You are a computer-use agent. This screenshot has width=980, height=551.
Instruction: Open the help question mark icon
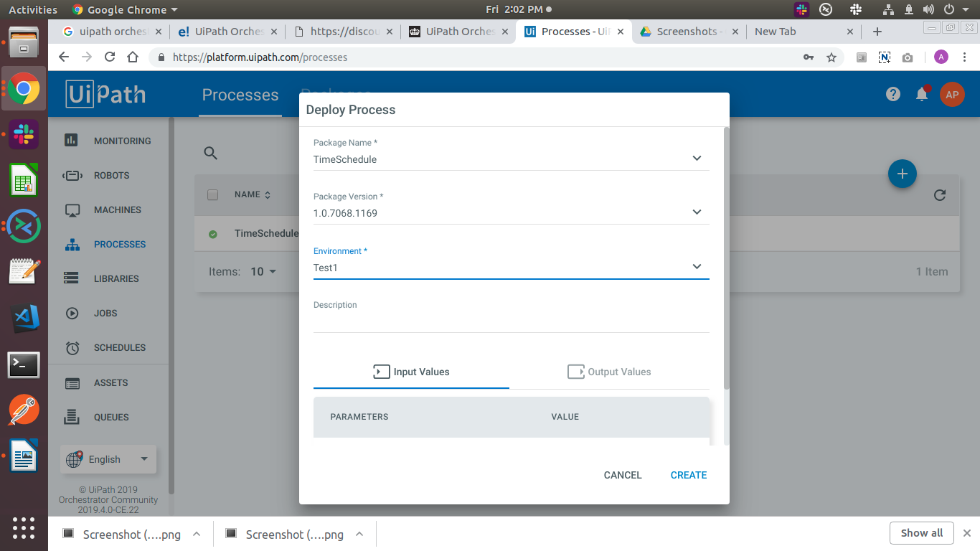(893, 94)
